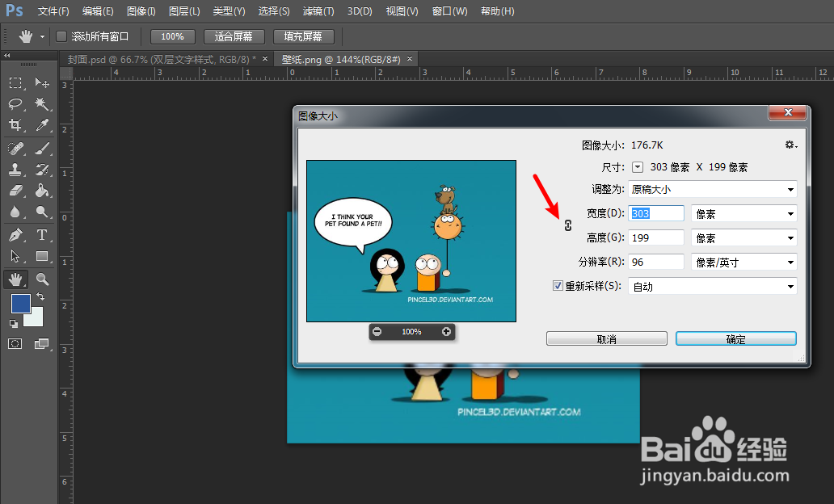
Task: Enable 滚动所有窗口 checkbox
Action: [x=61, y=36]
